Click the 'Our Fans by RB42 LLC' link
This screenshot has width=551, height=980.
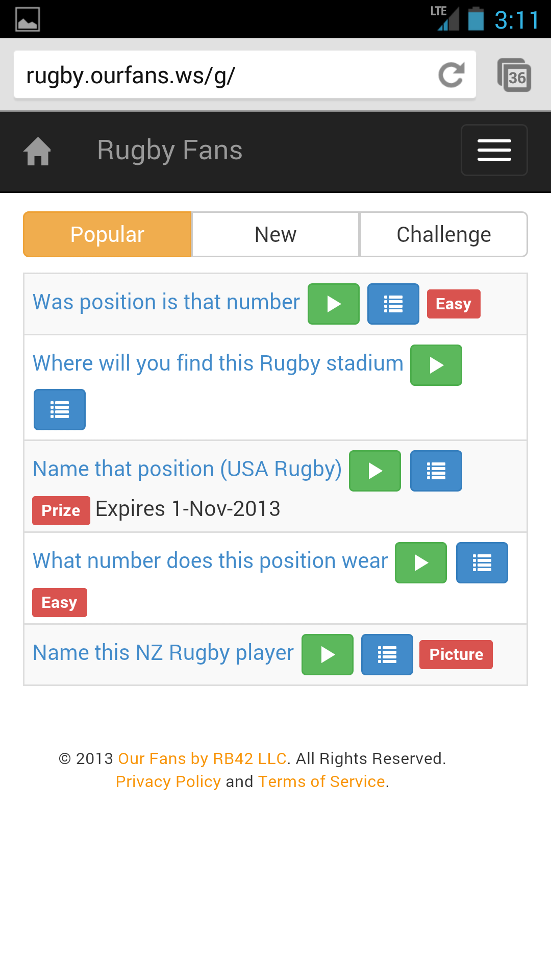pyautogui.click(x=202, y=759)
